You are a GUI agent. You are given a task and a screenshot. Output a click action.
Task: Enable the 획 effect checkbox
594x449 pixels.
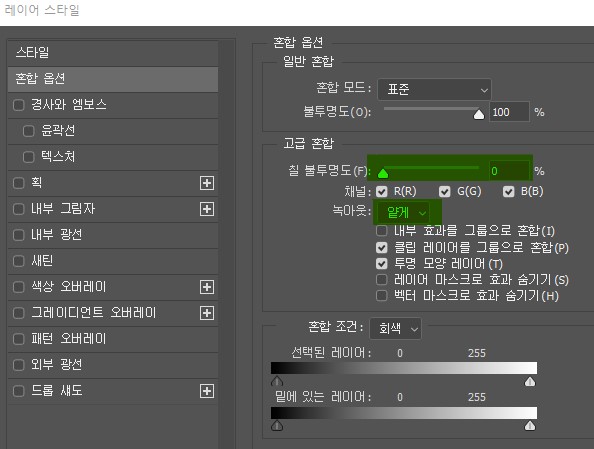click(19, 183)
